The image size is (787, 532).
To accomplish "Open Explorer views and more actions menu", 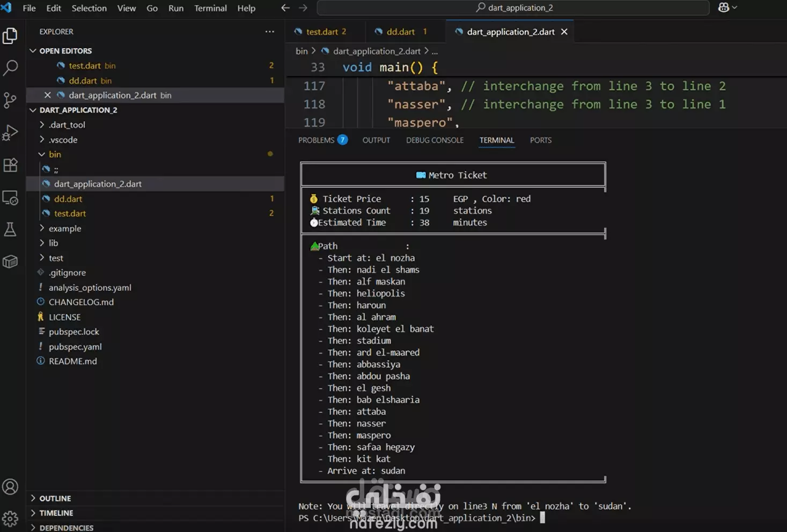I will (269, 32).
